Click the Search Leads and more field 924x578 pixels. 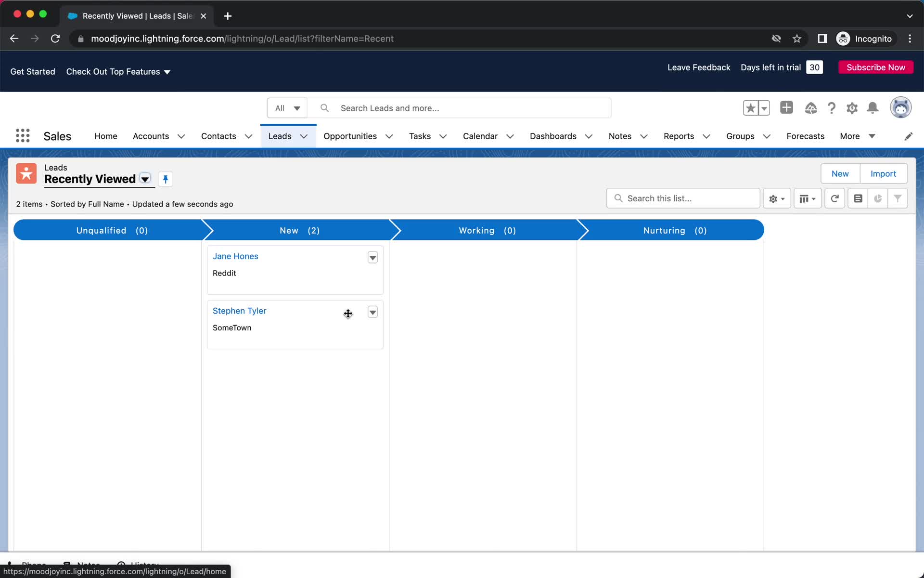[460, 108]
